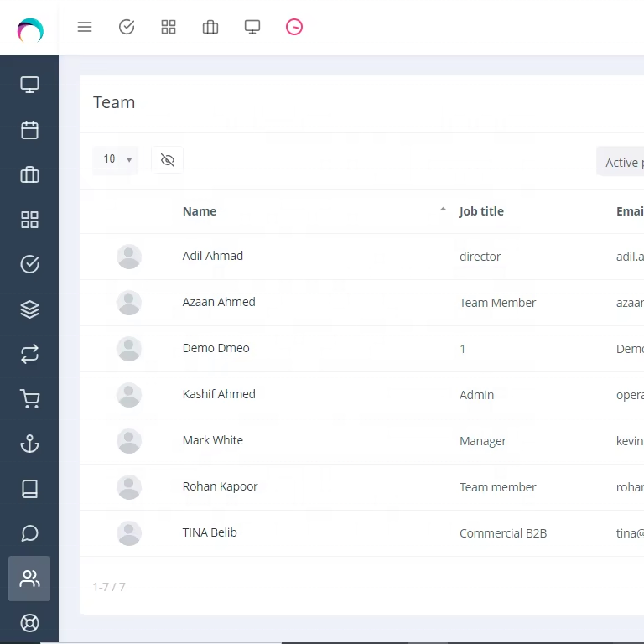Open the 10 rows-per-page dropdown

point(116,160)
